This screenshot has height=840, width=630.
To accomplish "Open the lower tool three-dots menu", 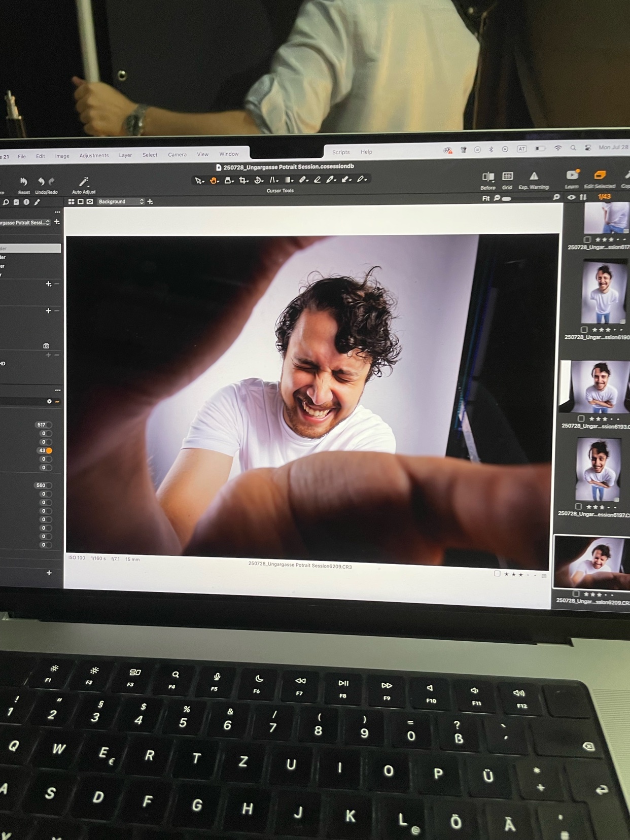I will [x=58, y=390].
